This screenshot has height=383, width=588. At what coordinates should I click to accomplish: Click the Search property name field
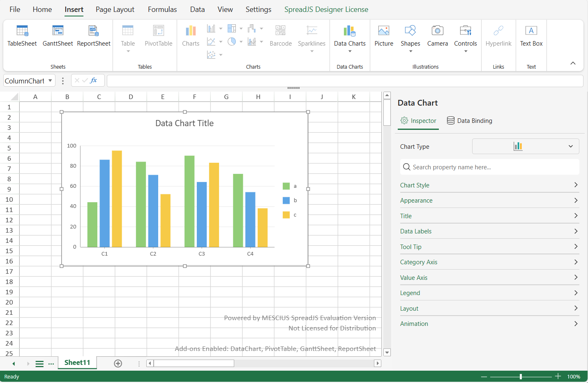click(490, 167)
